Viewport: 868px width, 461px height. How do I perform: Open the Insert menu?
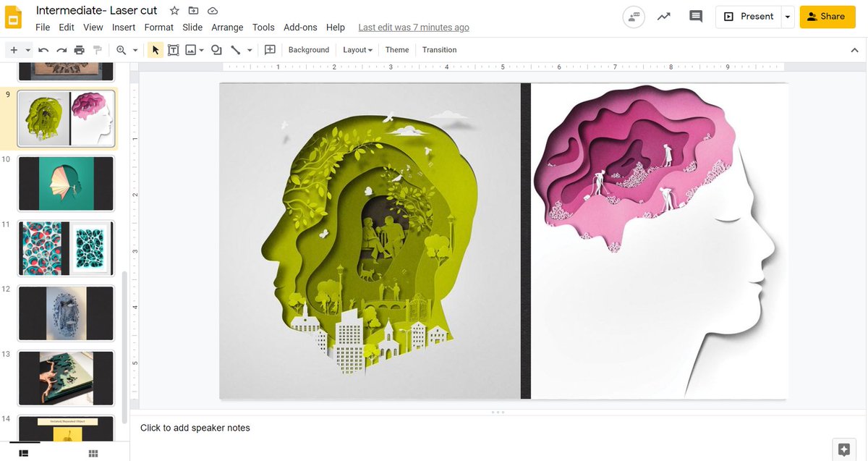pyautogui.click(x=124, y=28)
